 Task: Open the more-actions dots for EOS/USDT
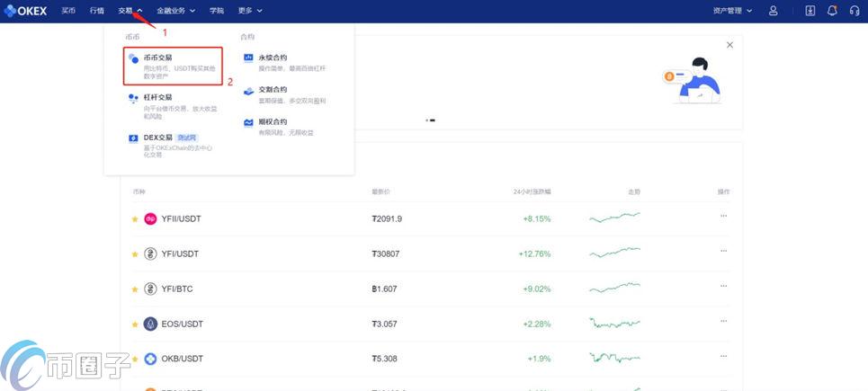click(x=723, y=321)
